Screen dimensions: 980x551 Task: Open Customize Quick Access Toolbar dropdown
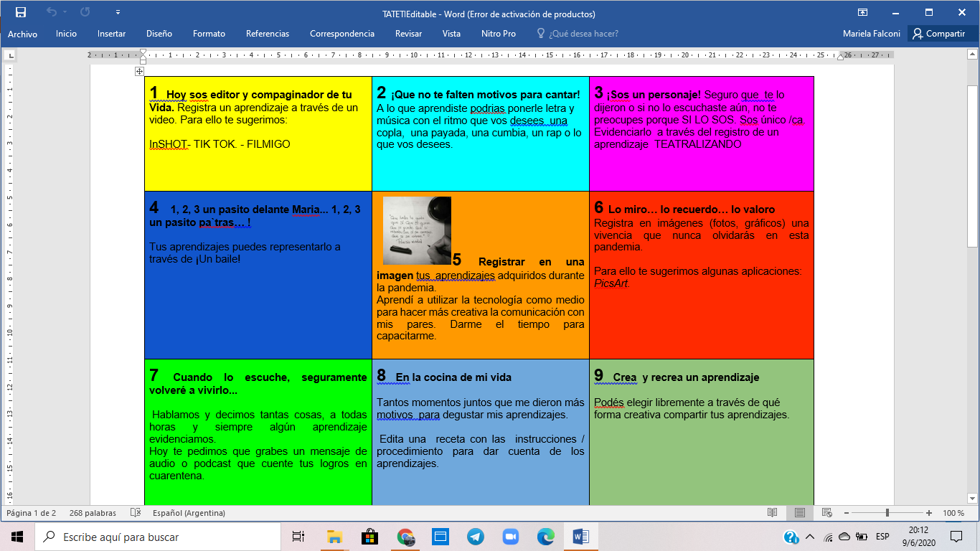click(118, 13)
